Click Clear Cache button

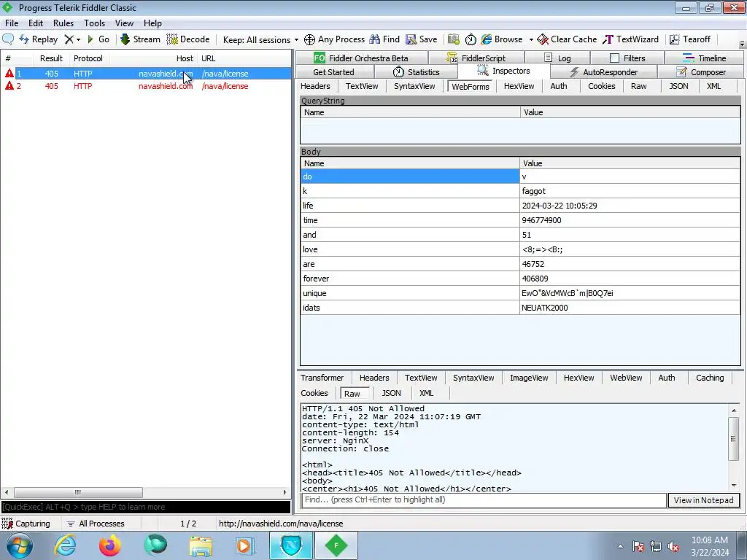point(567,39)
